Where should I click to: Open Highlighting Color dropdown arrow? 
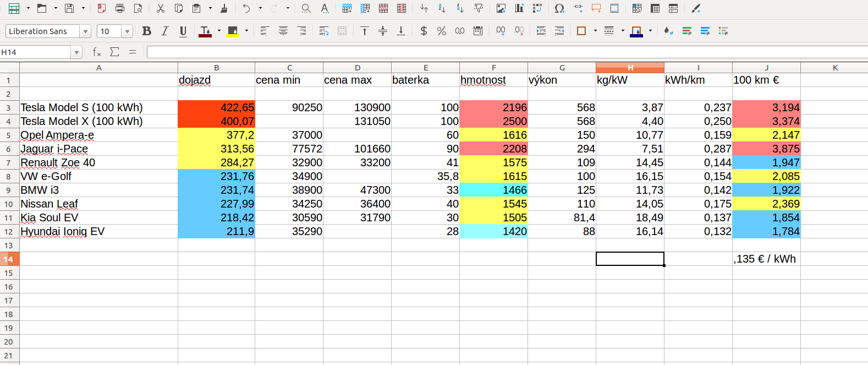pos(246,31)
